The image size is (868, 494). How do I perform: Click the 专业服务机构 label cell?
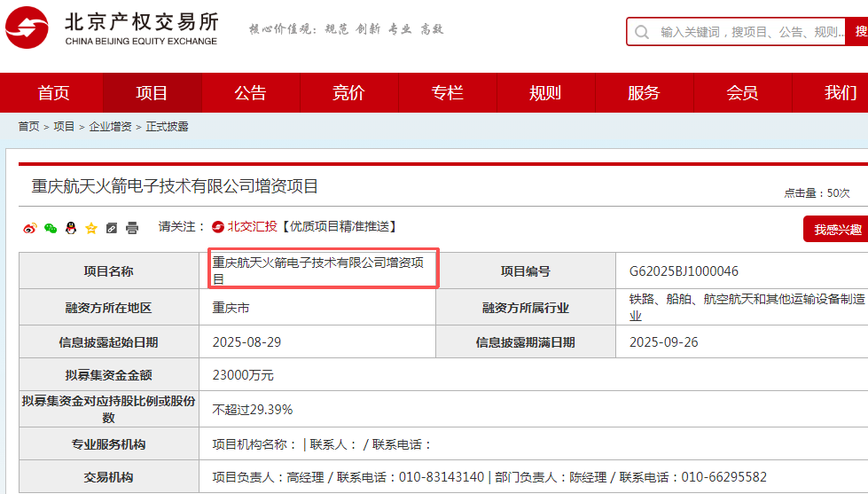(x=109, y=444)
